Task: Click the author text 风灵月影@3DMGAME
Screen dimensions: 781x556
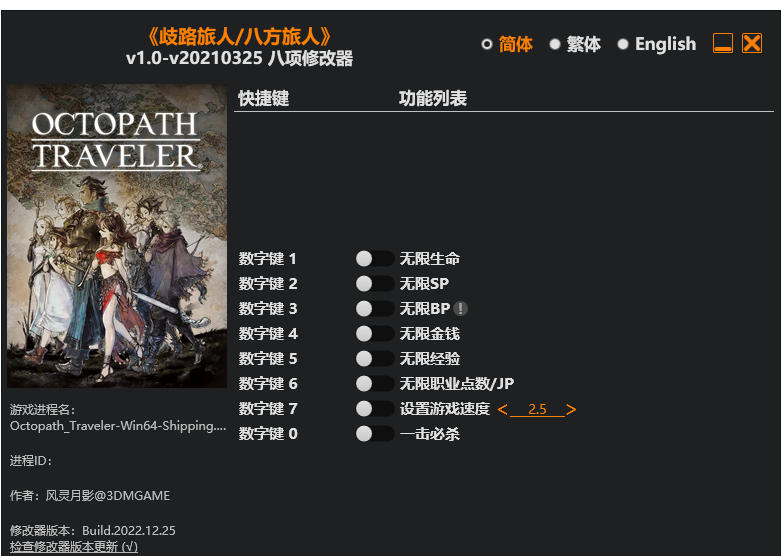Action: 108,496
